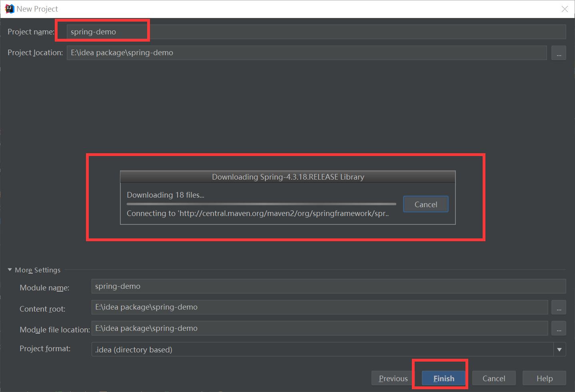
Task: Click the 'Module file location:' label
Action: [55, 330]
